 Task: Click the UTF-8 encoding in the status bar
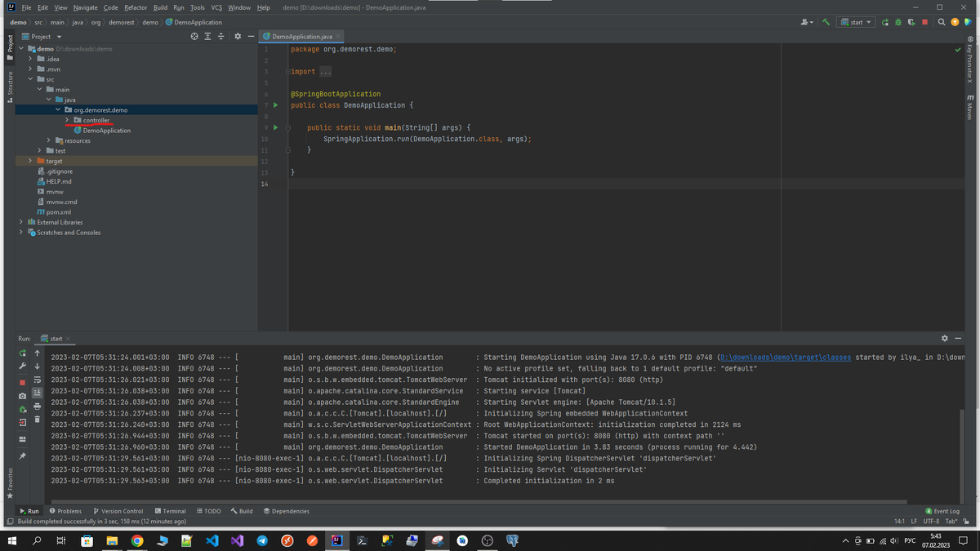(932, 521)
